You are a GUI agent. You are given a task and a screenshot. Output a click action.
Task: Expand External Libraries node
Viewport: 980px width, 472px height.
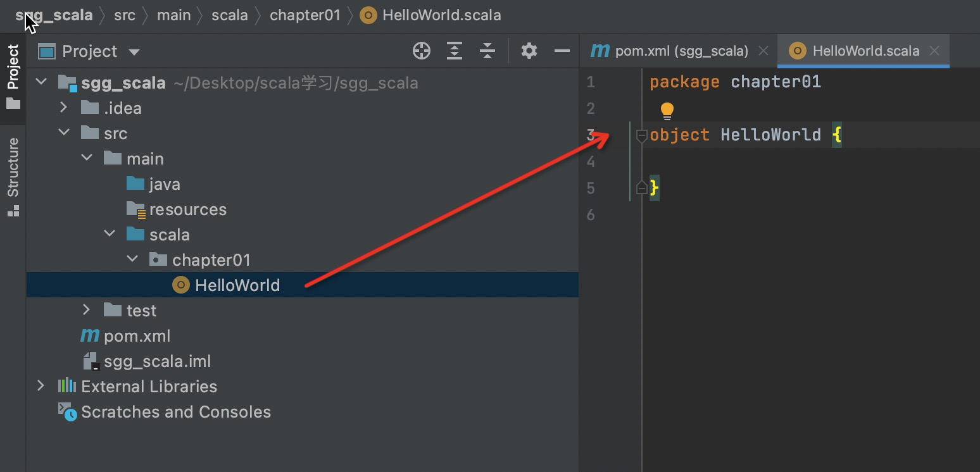pos(41,386)
